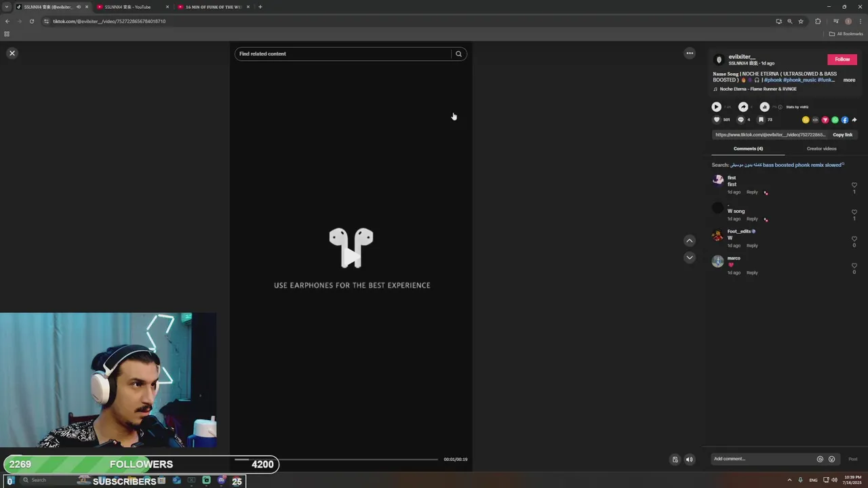Open comments via the speech bubble icon
Viewport: 868px width, 488px height.
[741, 120]
